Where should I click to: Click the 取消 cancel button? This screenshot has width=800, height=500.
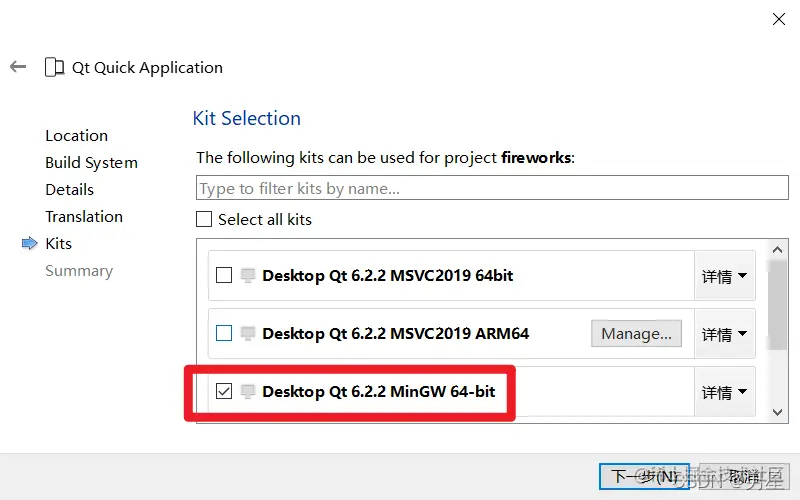click(x=744, y=477)
